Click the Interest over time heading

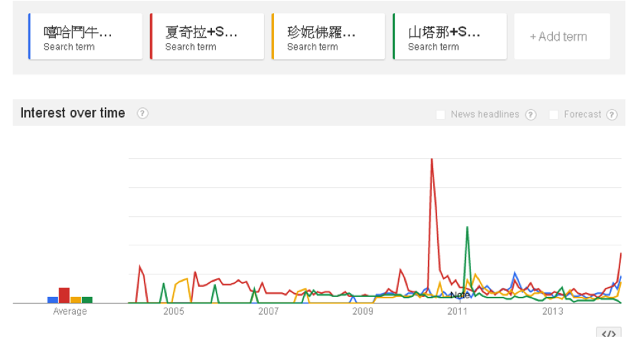73,113
